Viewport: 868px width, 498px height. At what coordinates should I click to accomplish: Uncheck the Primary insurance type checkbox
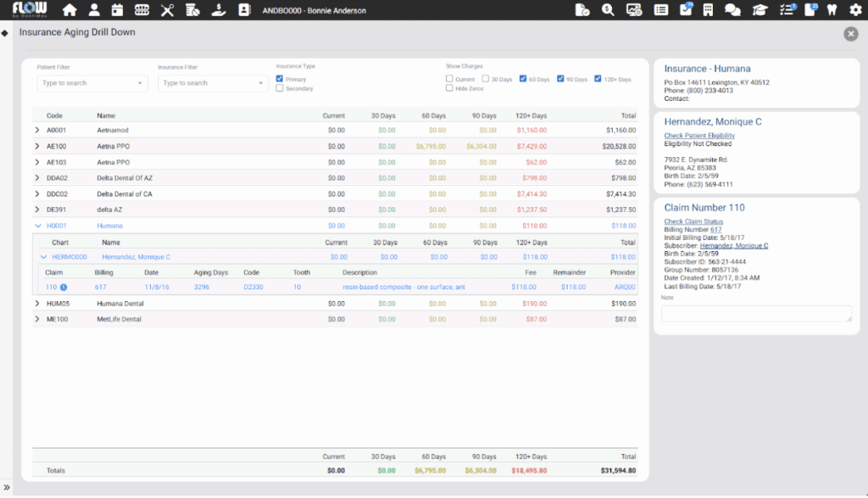tap(280, 79)
